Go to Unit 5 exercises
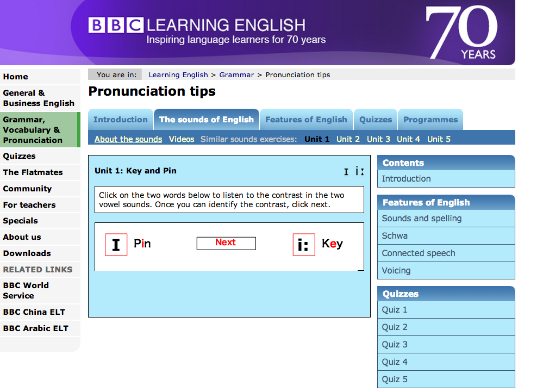Viewport: 543px width, 392px height. pos(439,139)
